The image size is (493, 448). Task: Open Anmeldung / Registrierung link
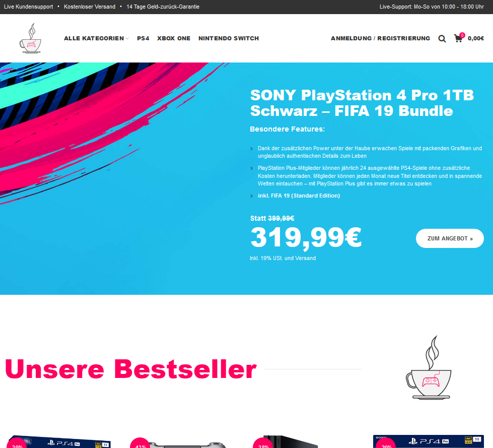tap(380, 38)
